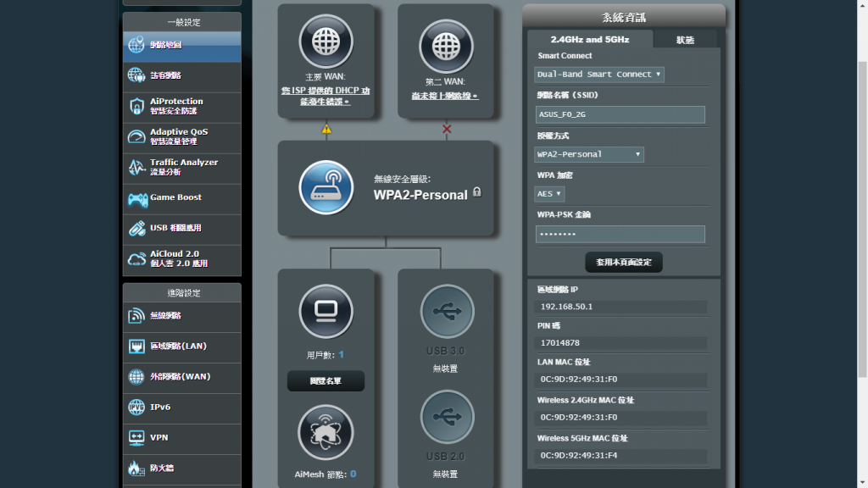Viewport: 868px width, 488px height.
Task: Click the USB 2.0 label
Action: tap(445, 457)
